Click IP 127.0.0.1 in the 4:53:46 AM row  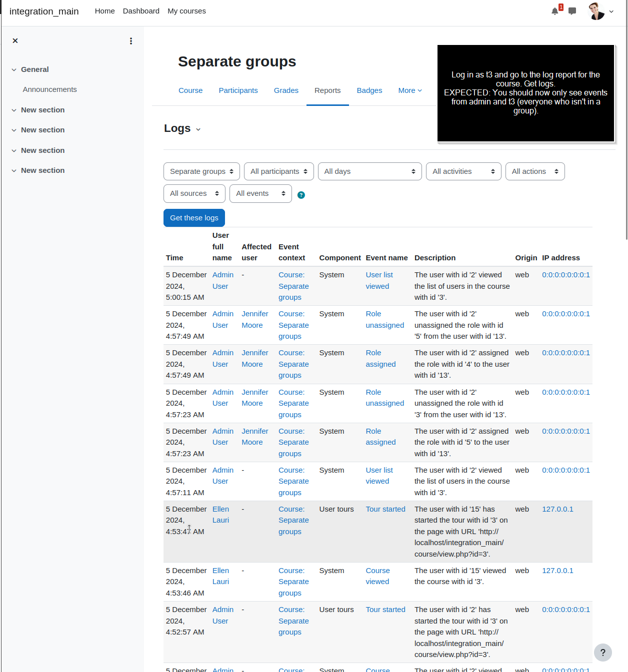[x=557, y=571]
